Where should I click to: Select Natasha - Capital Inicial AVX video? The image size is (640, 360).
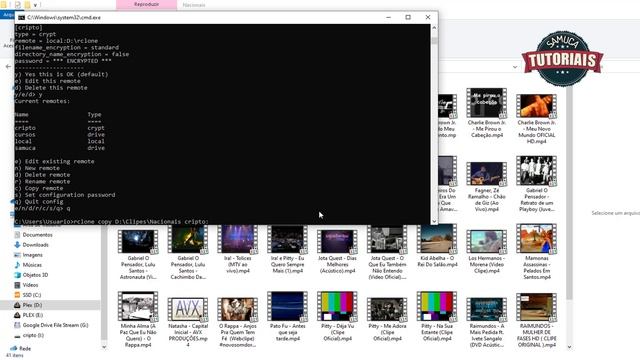[188, 322]
